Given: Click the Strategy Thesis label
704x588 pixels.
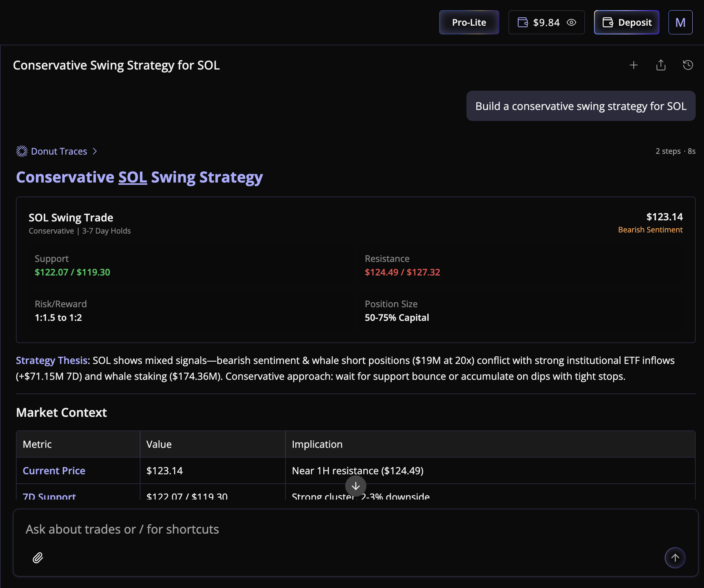Looking at the screenshot, I should 52,361.
